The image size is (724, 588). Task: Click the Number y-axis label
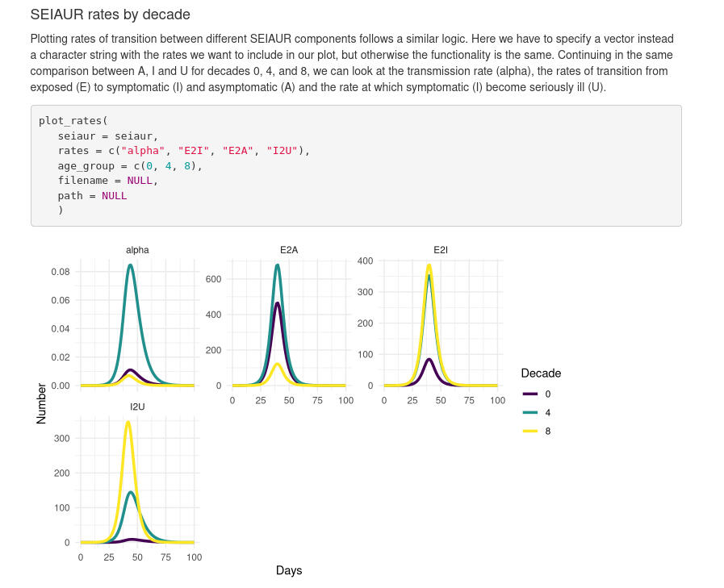pyautogui.click(x=41, y=403)
